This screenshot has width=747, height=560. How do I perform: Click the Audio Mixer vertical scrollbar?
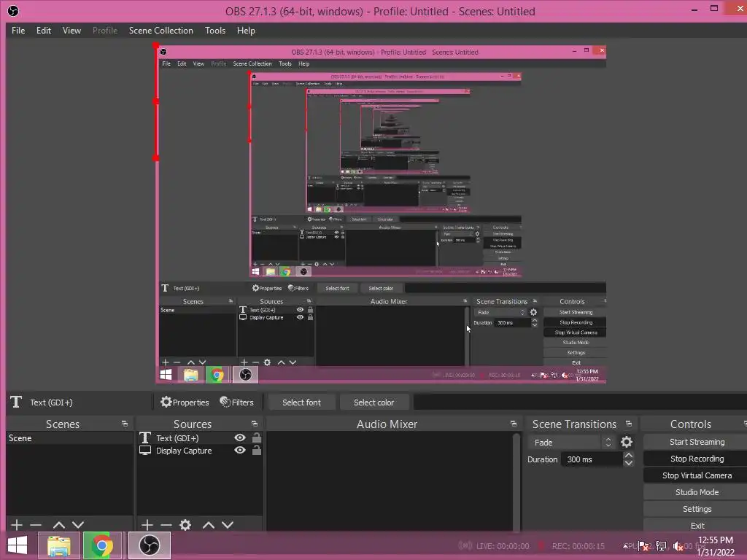[x=516, y=481]
